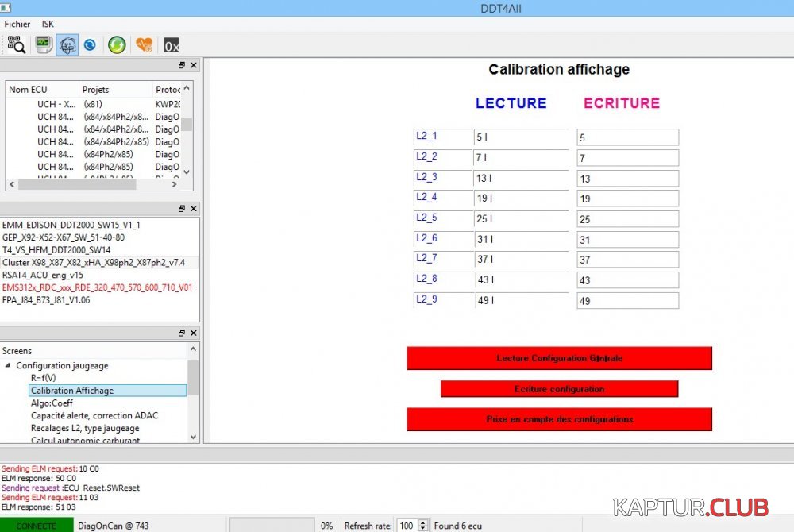Open the ISK menu
The image size is (794, 532).
pyautogui.click(x=48, y=24)
